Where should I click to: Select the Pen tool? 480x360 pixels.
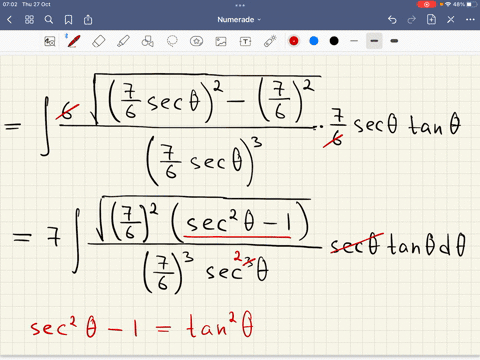pos(73,41)
